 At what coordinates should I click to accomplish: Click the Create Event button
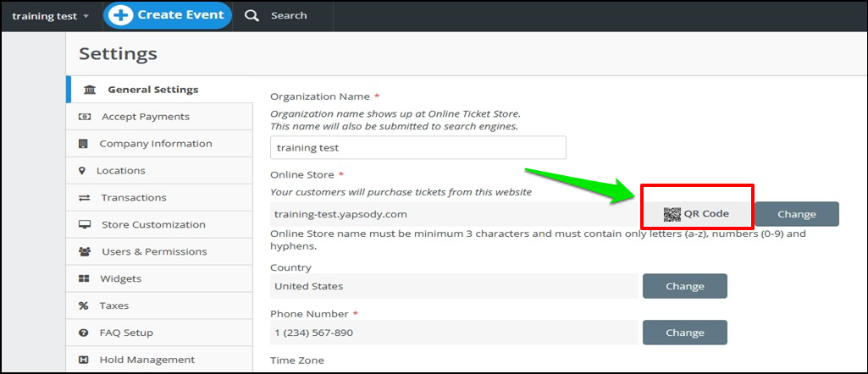pyautogui.click(x=167, y=15)
